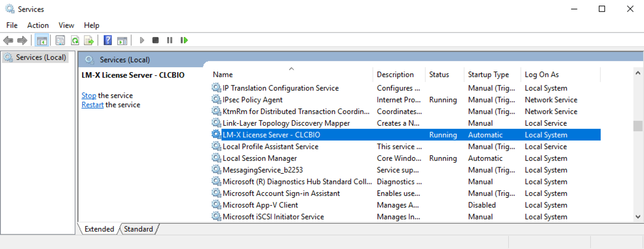Click the Export List toolbar icon

(x=89, y=40)
